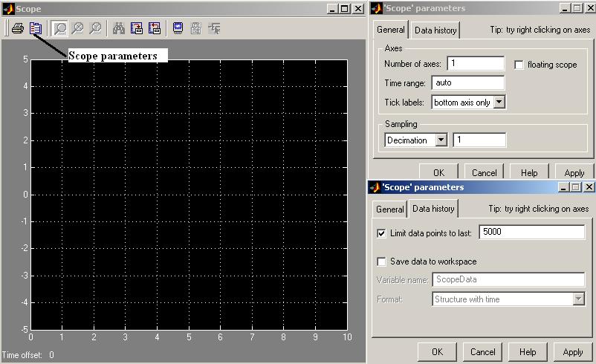Click OK in the Data history window
Image resolution: width=596 pixels, height=364 pixels.
[437, 352]
